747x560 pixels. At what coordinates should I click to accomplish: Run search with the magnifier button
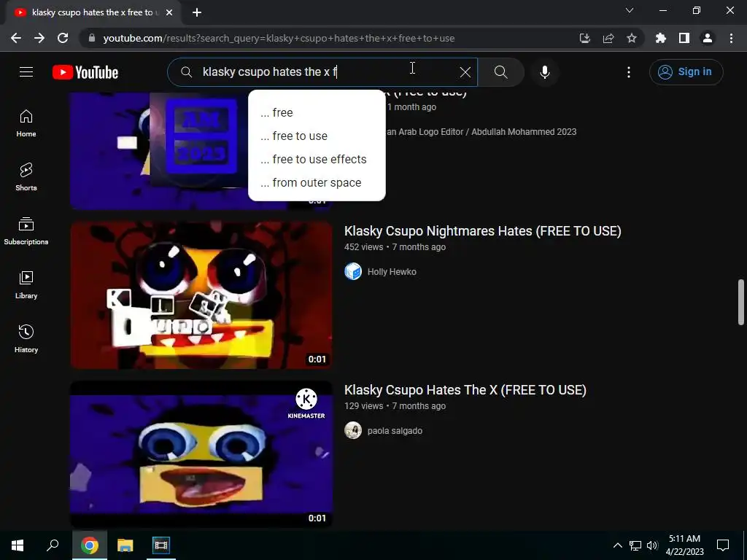(x=500, y=72)
